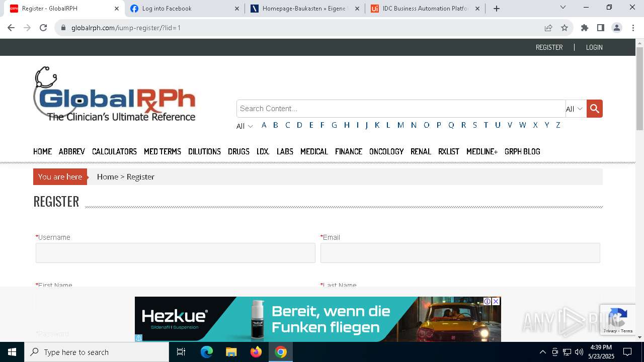
Task: Open the RENAL menu item
Action: pos(421,151)
